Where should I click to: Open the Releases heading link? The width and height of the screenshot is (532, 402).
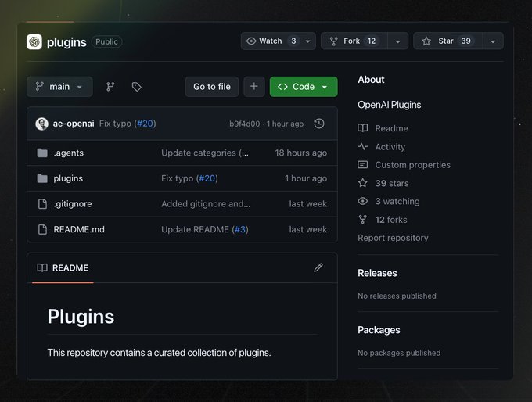(377, 273)
